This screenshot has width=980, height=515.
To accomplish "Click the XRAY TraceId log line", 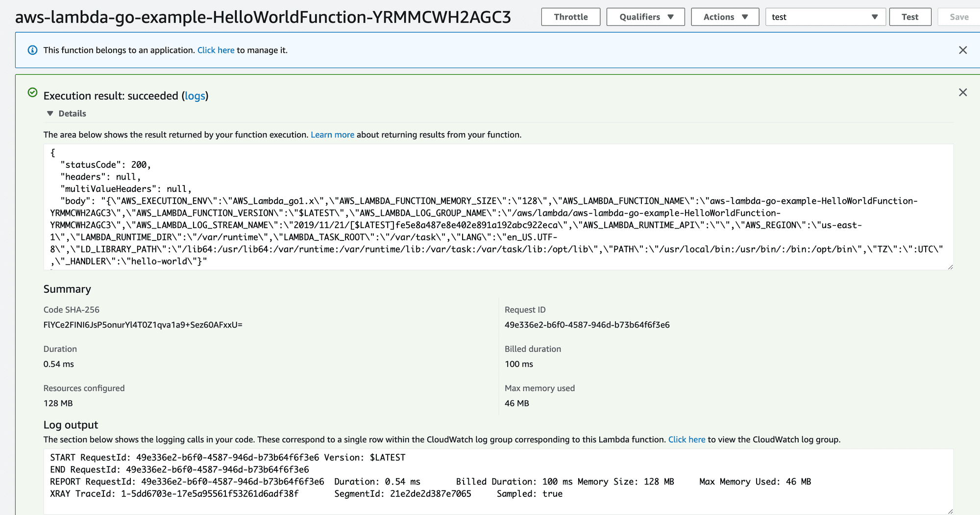I will coord(306,494).
